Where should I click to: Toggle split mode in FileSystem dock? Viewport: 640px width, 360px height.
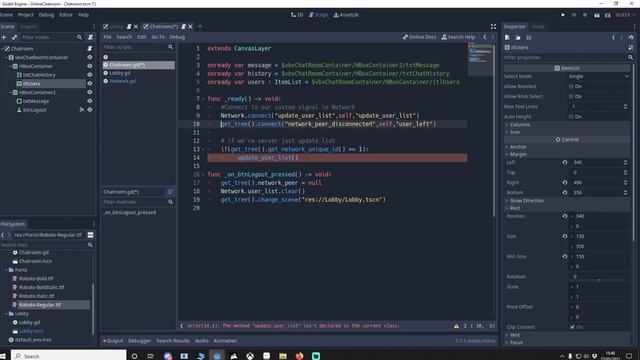click(90, 235)
